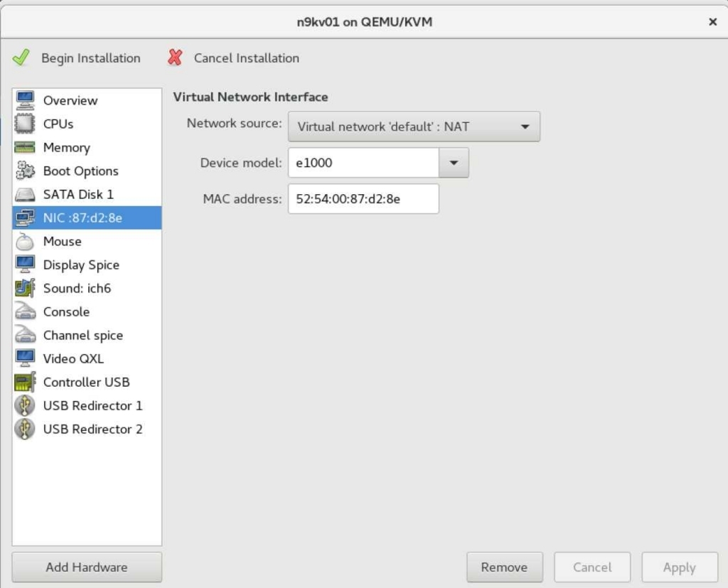Image resolution: width=728 pixels, height=588 pixels.
Task: Open the Network source dropdown
Action: 414,127
